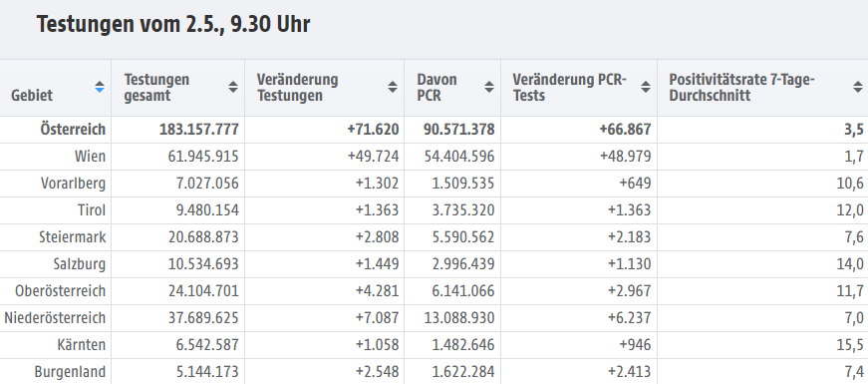Click Veränderung PCR-Tests sort arrows

[646, 87]
